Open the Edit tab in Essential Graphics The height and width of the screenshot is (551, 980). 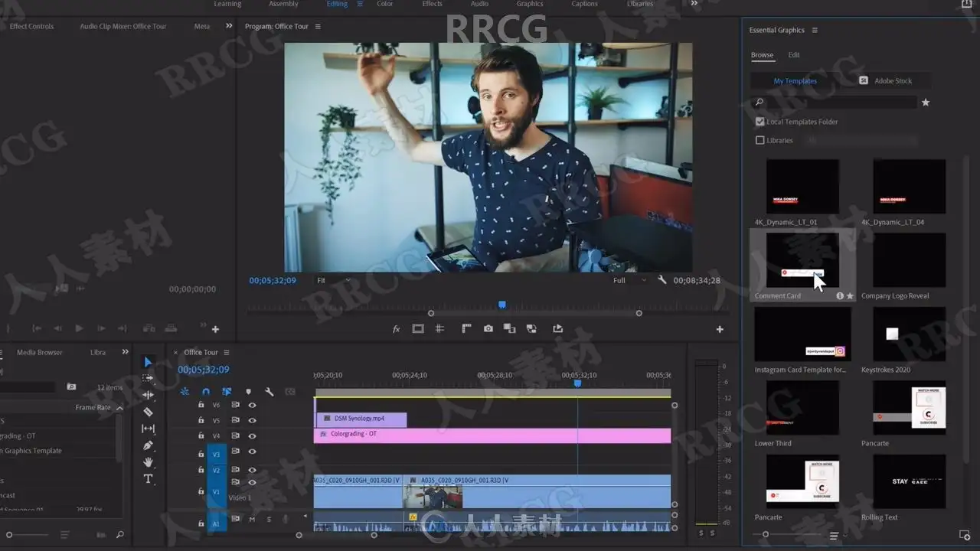tap(794, 55)
